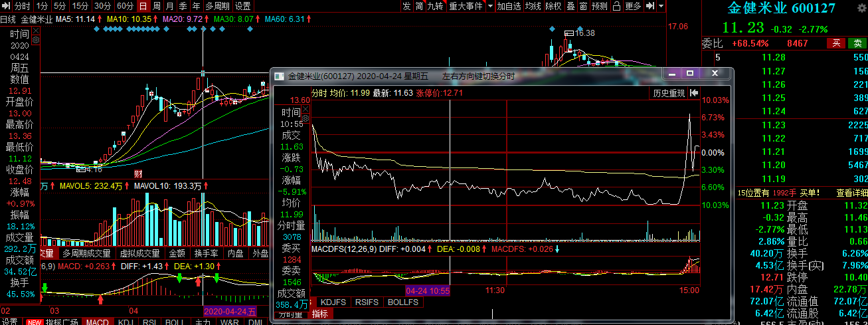Image resolution: width=868 pixels, height=325 pixels.
Task: Open the gear settings icon beside 金健米业 600127
Action: pyautogui.click(x=863, y=8)
